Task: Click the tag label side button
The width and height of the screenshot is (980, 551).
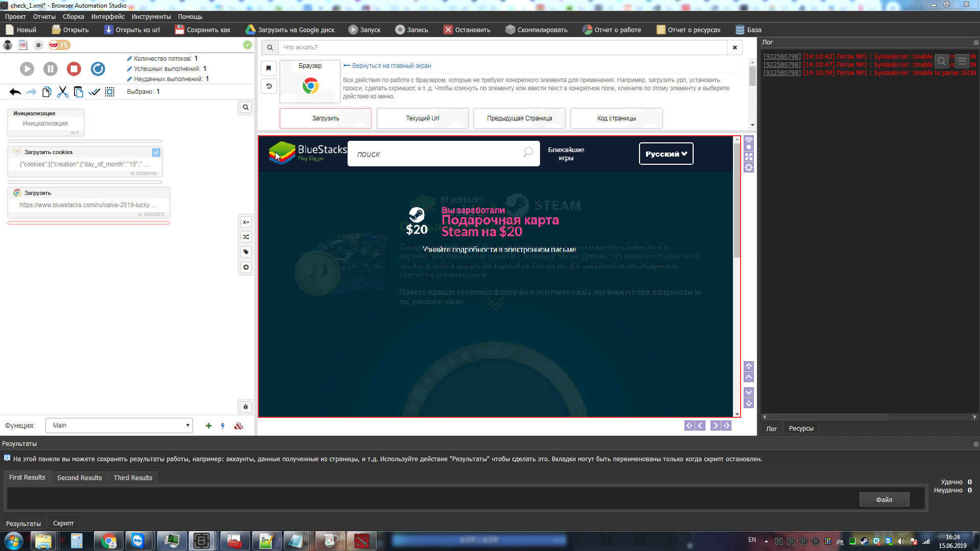Action: (x=246, y=252)
